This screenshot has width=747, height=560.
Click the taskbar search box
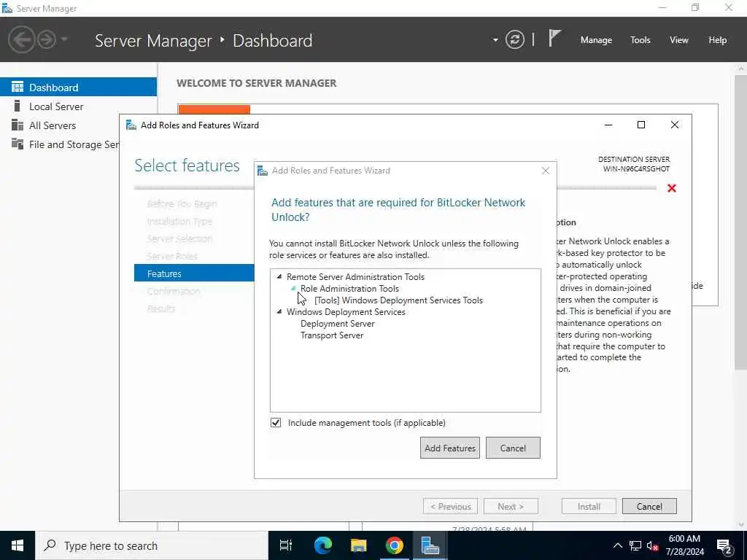tap(152, 545)
